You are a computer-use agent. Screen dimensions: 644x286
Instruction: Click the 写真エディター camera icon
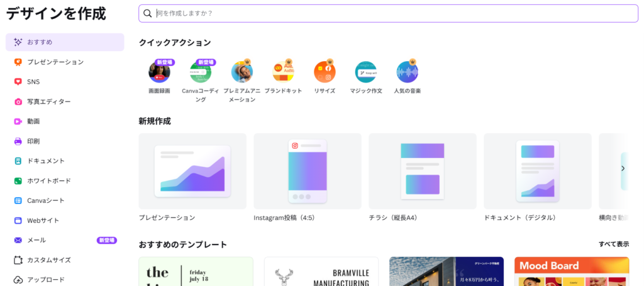click(18, 101)
